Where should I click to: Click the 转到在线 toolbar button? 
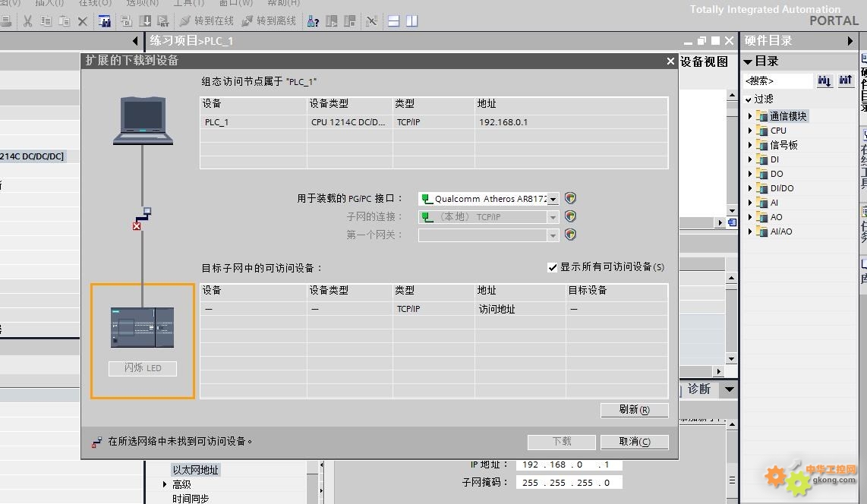[x=207, y=21]
